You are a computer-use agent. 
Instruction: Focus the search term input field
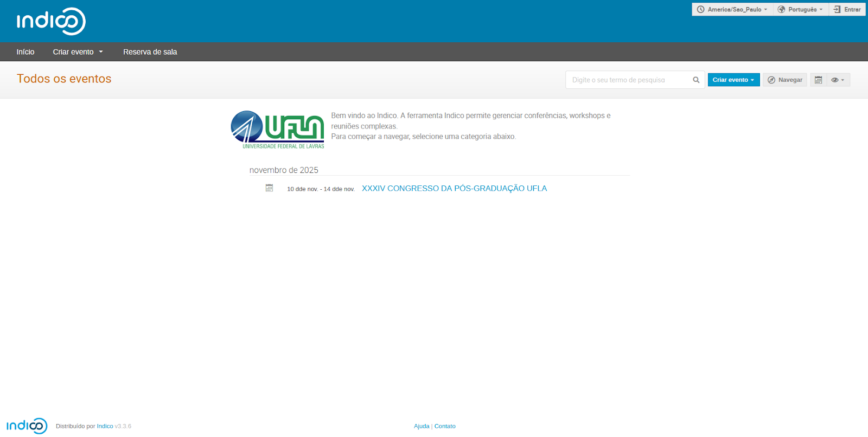(x=628, y=80)
